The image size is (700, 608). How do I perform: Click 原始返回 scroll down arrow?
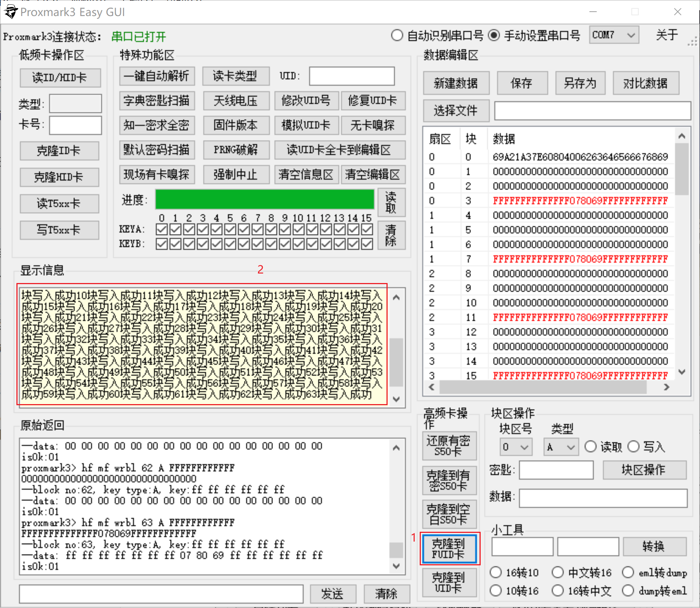[396, 566]
